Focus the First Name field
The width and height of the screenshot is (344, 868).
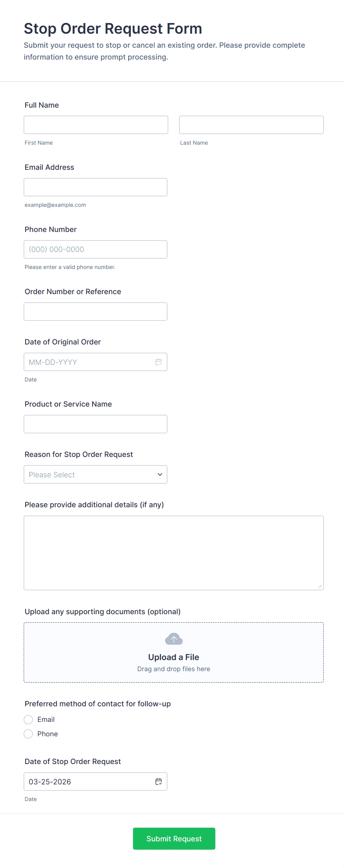[96, 125]
